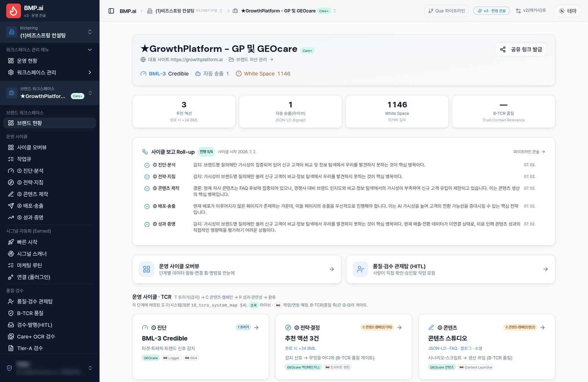588x382 pixels.
Task: Click the White Space warning icon
Action: click(x=239, y=74)
